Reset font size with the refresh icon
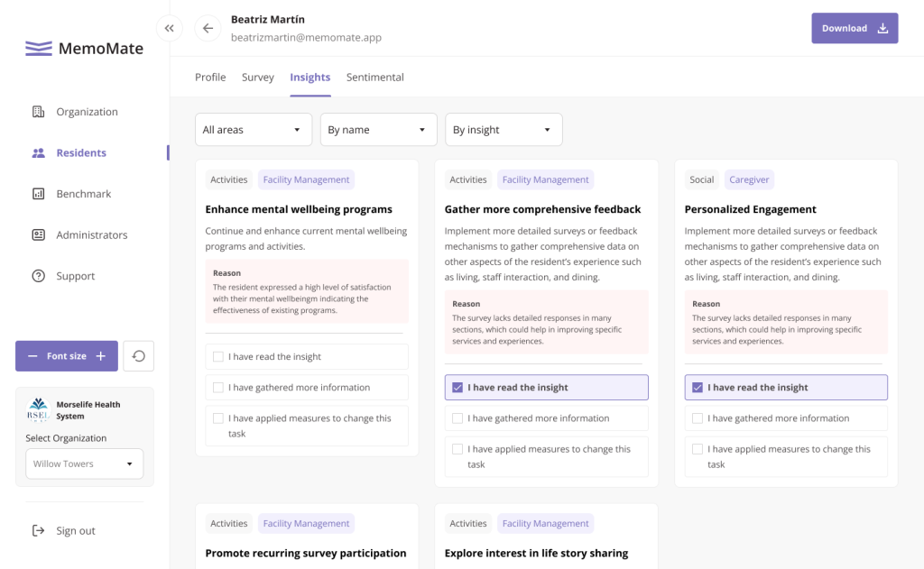This screenshot has height=569, width=924. [x=139, y=356]
